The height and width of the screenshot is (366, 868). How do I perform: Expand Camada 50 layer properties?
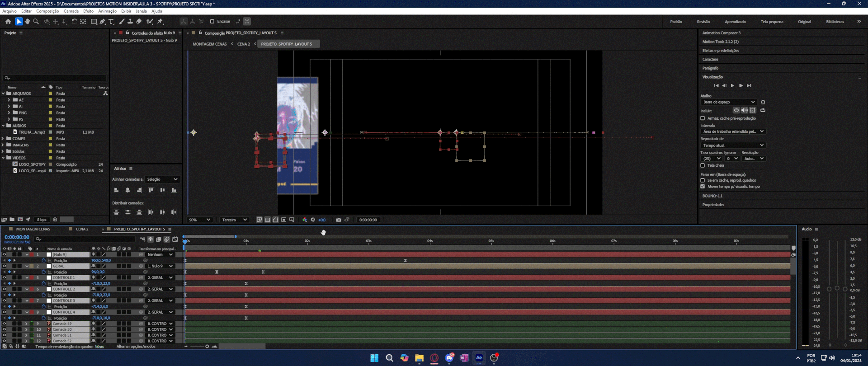pos(26,329)
